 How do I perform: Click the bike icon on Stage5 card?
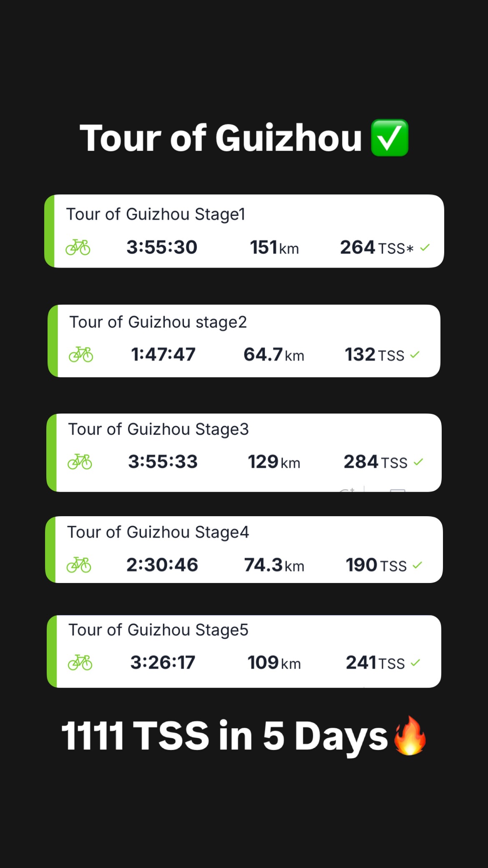[80, 662]
